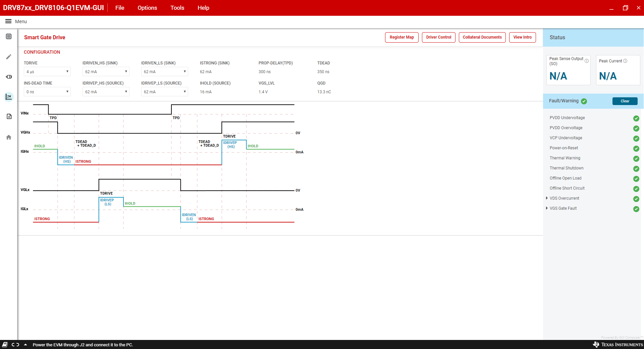Viewport: 644px width, 349px height.
Task: Click the Offline Open Load label
Action: point(566,178)
